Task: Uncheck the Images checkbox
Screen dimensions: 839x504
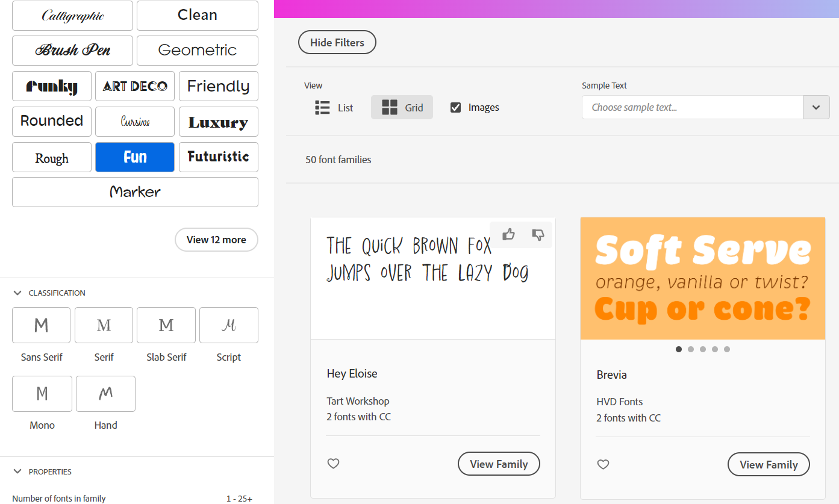Action: (x=456, y=107)
